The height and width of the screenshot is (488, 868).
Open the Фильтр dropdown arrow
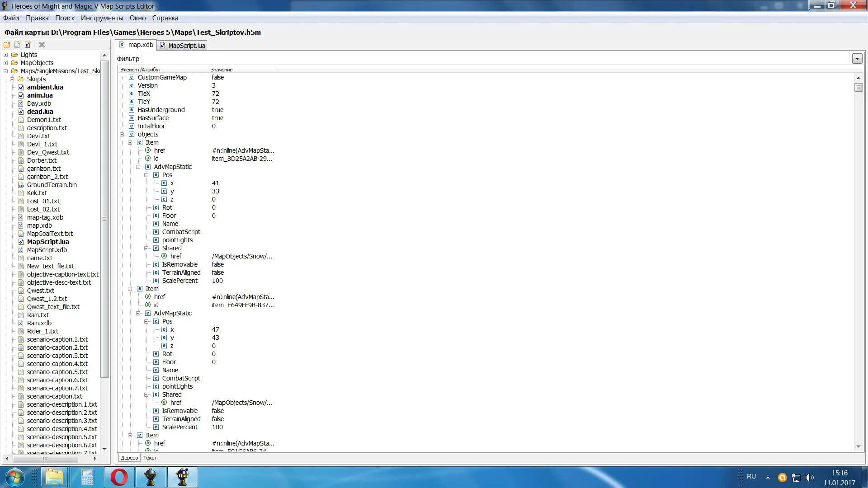[857, 59]
